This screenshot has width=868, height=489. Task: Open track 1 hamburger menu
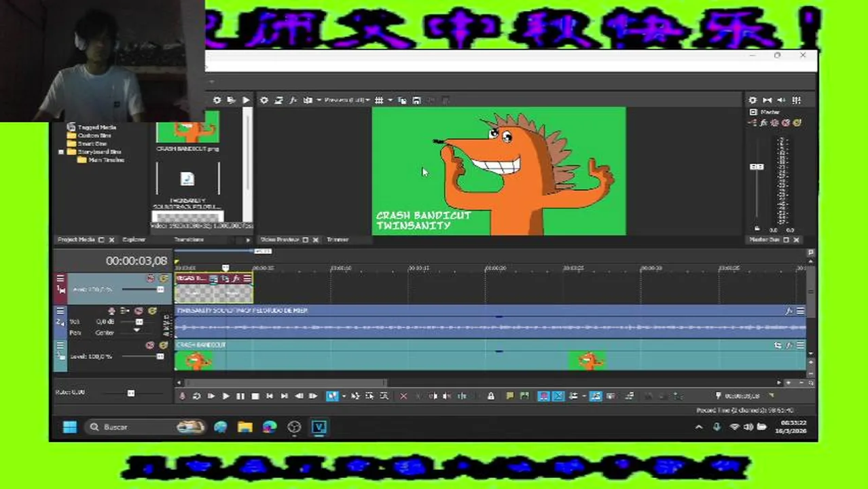[60, 278]
